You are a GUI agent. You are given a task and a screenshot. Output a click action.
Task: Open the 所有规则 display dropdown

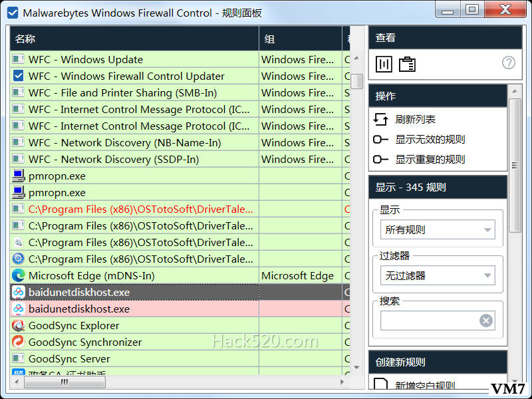[x=438, y=229]
